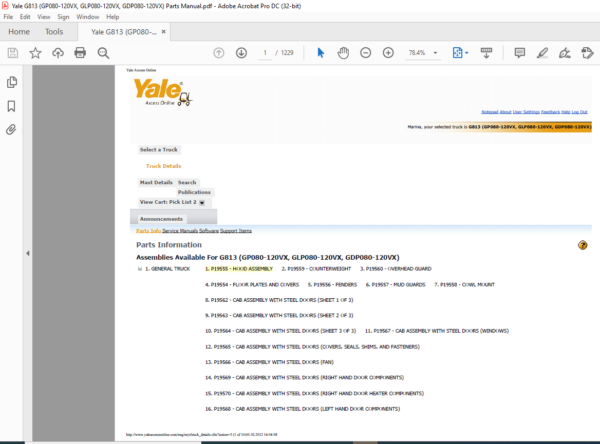Collapse the General Truck tree node
600x444 pixels.
pos(140,269)
